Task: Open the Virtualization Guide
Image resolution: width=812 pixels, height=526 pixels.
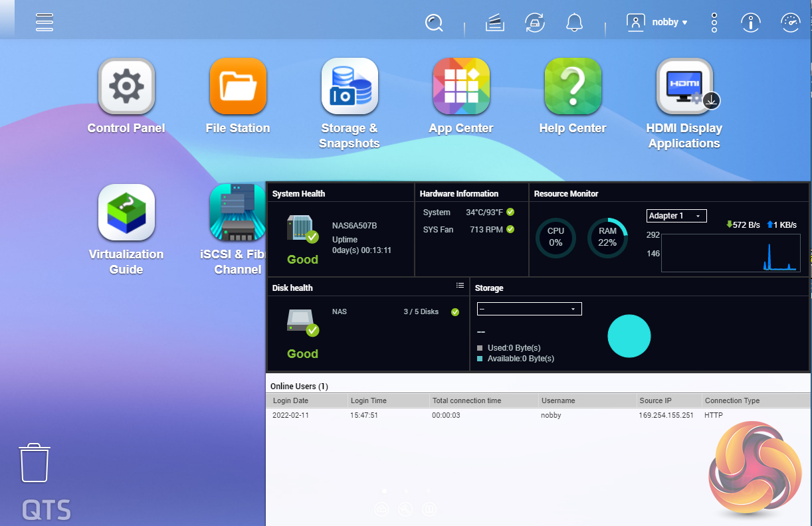Action: [x=126, y=213]
